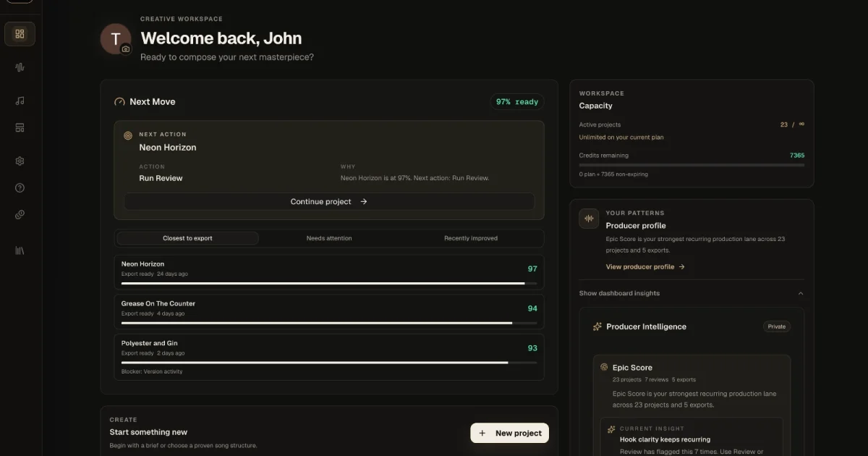This screenshot has height=456, width=868.
Task: Open the music note icon in sidebar
Action: [20, 101]
